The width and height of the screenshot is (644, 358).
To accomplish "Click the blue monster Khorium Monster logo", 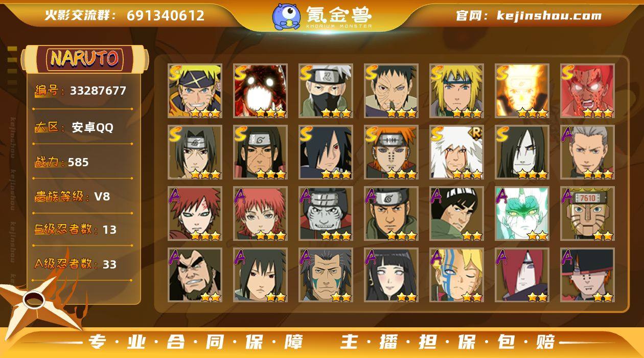I will 286,16.
